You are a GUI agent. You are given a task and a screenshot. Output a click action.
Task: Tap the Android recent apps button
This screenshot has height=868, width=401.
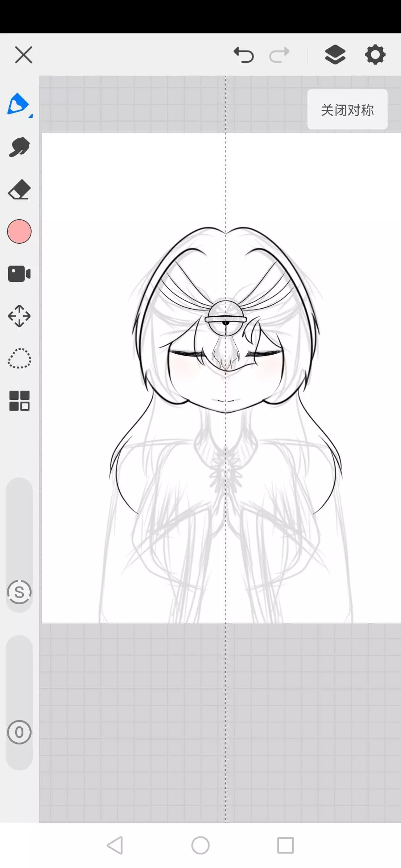[286, 845]
